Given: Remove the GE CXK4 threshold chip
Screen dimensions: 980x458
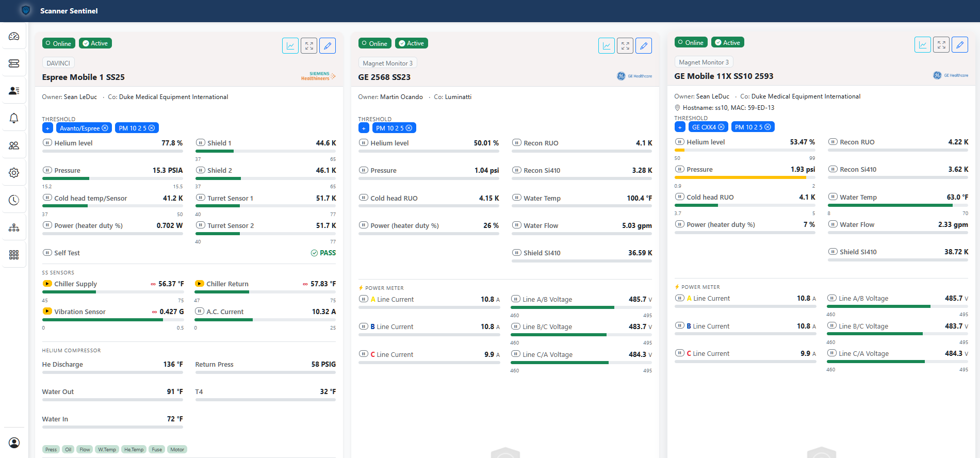Looking at the screenshot, I should click(721, 127).
